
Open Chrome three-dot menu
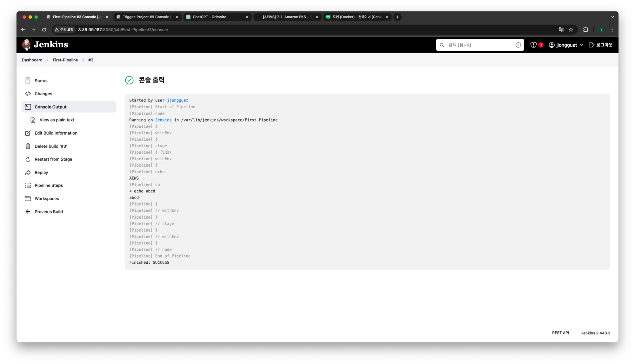612,30
